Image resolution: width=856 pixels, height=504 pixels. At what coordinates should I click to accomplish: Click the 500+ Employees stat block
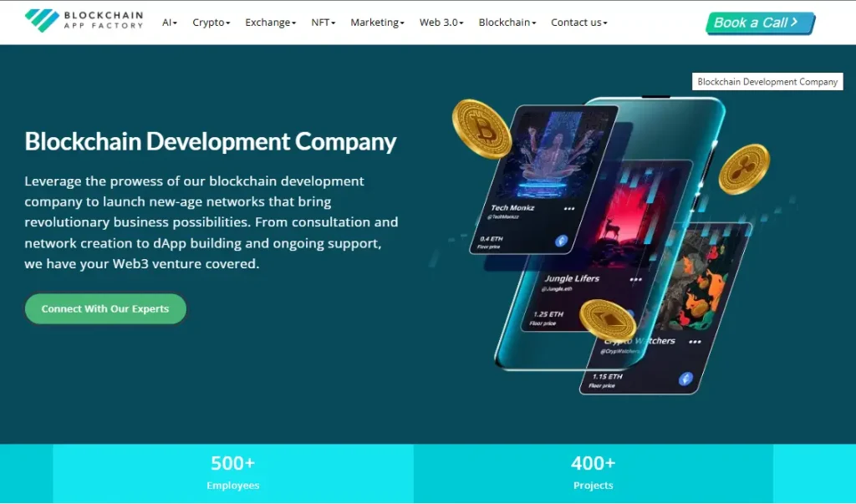point(232,471)
